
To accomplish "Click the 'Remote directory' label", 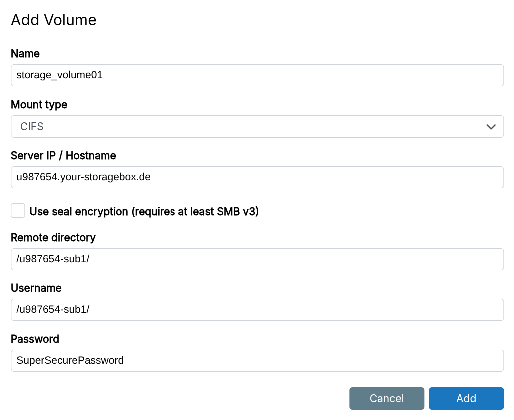I will pyautogui.click(x=53, y=237).
